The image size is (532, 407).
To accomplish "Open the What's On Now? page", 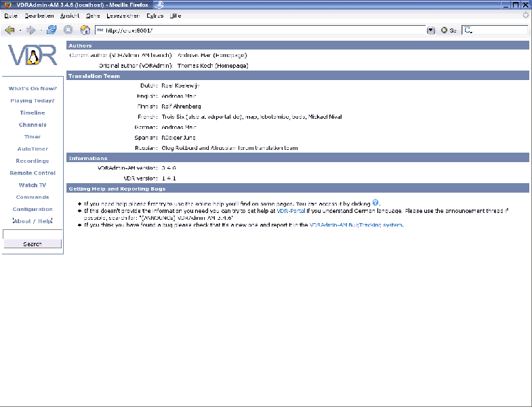I will [33, 88].
